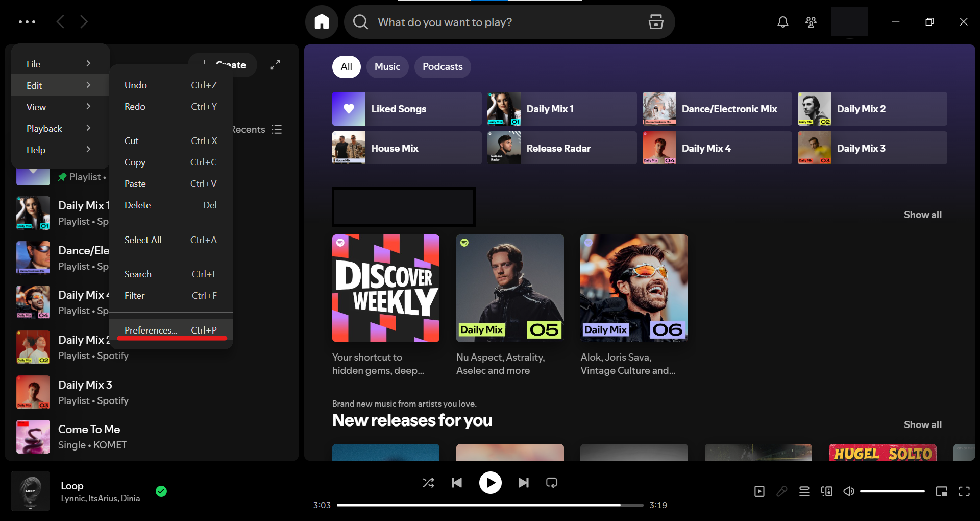Open Friend Activity icon

[x=811, y=22]
